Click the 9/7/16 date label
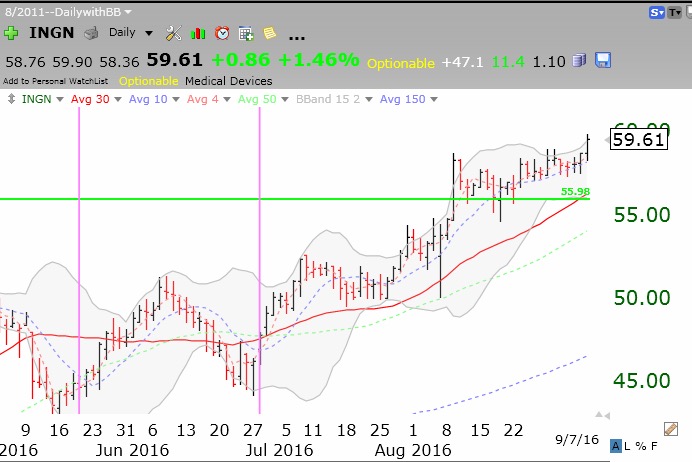Viewport: 692px width, 462px height. tap(577, 439)
